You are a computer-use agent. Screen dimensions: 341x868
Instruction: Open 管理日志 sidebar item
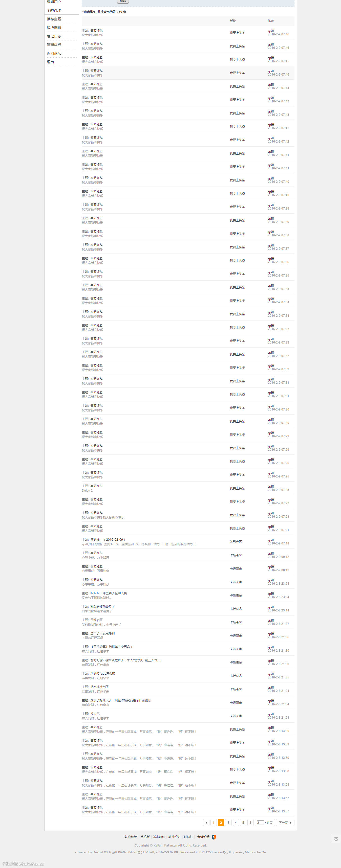coord(54,36)
